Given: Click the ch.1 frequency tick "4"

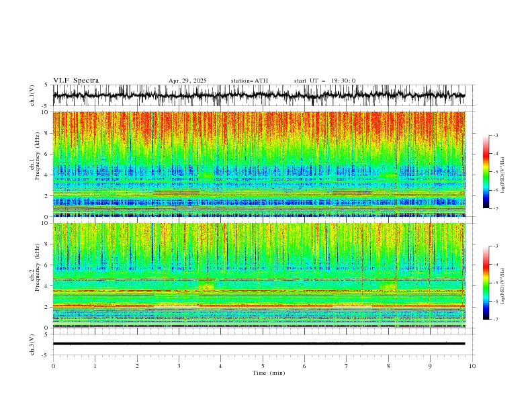Looking at the screenshot, I should [x=47, y=175].
